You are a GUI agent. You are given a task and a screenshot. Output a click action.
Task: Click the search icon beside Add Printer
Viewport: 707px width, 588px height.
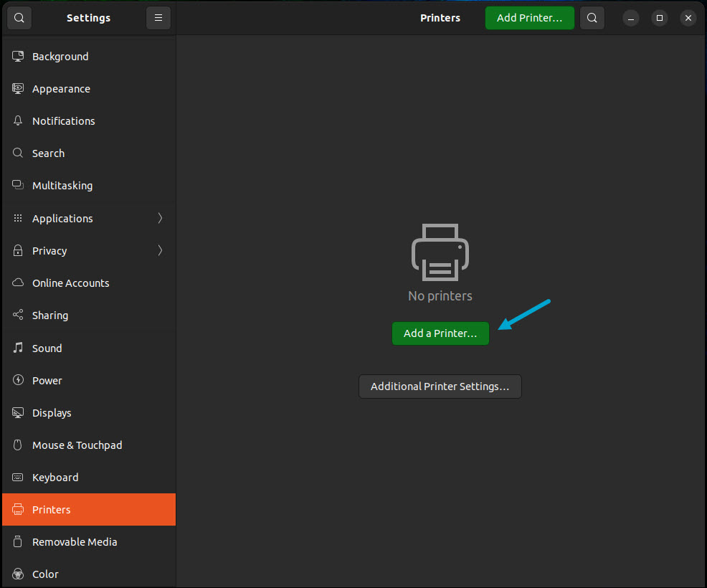click(x=592, y=17)
